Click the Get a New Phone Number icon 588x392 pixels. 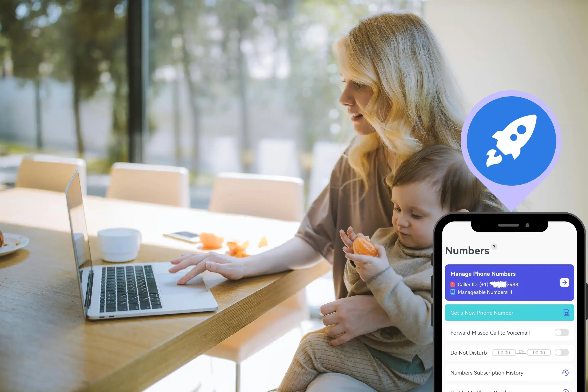(x=566, y=312)
